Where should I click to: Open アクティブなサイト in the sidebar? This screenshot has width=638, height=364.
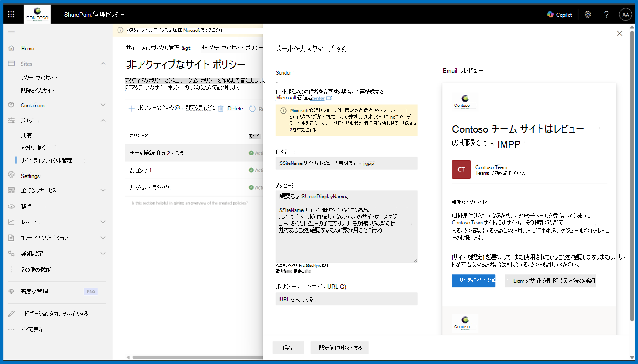click(x=39, y=78)
